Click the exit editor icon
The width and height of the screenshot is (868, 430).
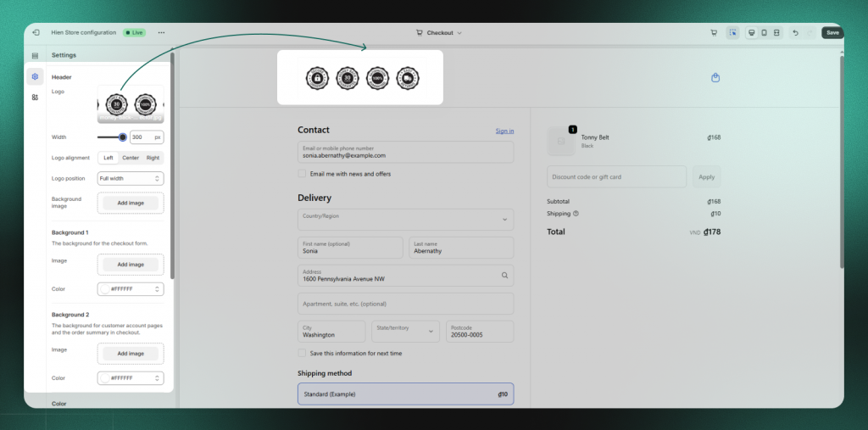click(36, 32)
